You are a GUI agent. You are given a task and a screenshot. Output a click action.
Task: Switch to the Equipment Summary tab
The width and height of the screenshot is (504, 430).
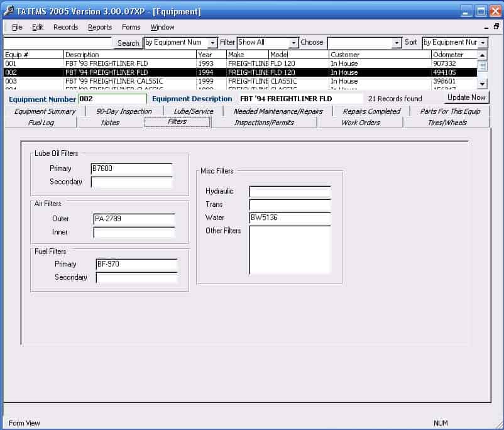pos(45,111)
